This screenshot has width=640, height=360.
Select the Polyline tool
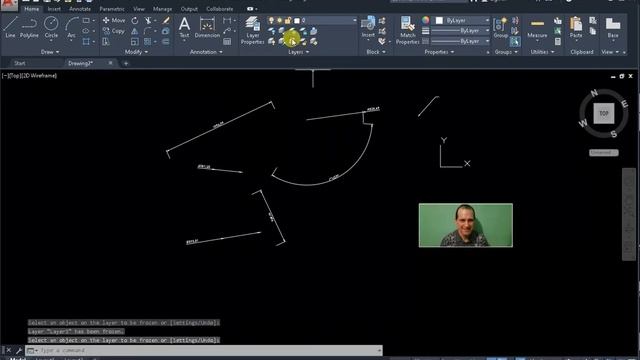tap(29, 28)
